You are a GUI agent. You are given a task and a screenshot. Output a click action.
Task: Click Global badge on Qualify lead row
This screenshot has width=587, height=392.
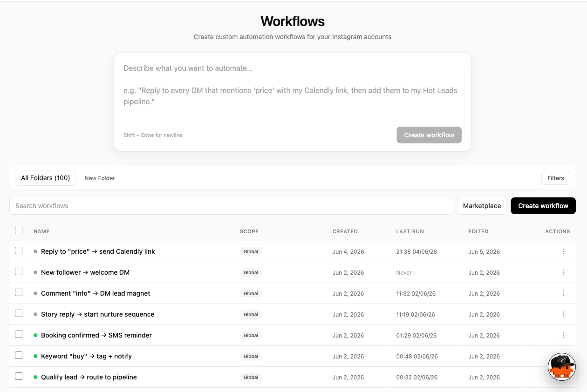click(x=251, y=377)
